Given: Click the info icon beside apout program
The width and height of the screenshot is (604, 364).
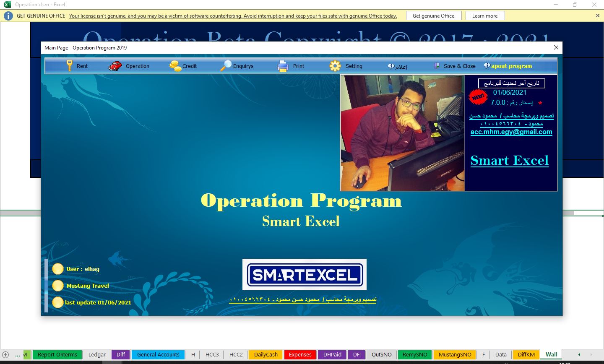Looking at the screenshot, I should pyautogui.click(x=487, y=66).
